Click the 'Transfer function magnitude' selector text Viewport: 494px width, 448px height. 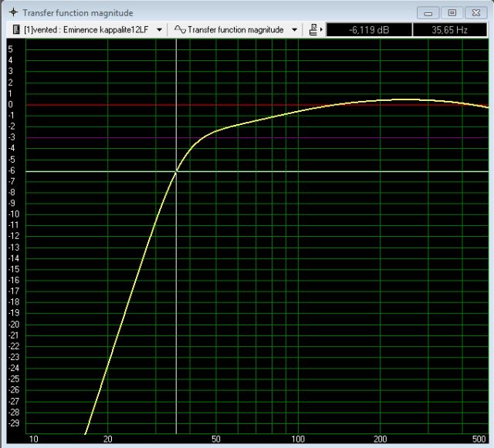(x=236, y=30)
